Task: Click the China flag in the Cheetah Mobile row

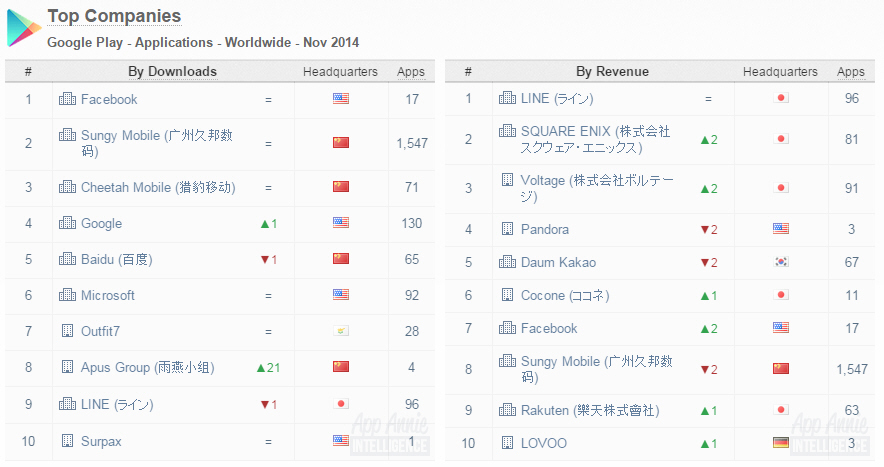Action: point(341,187)
